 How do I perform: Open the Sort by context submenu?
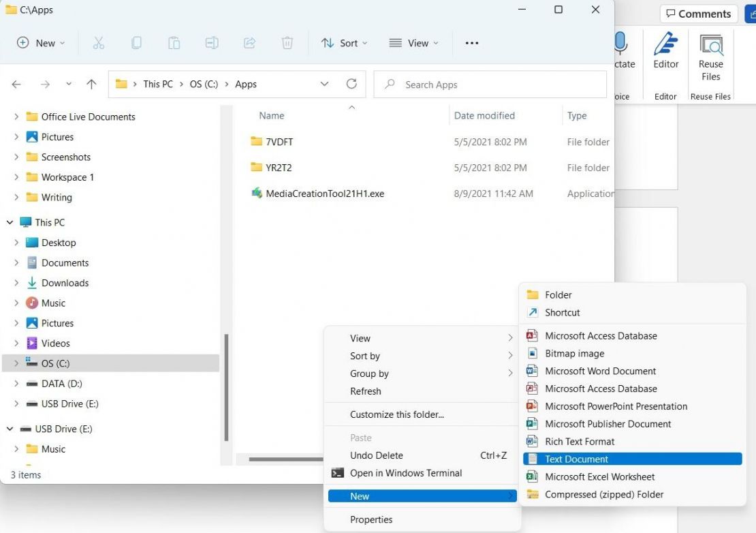pos(422,356)
